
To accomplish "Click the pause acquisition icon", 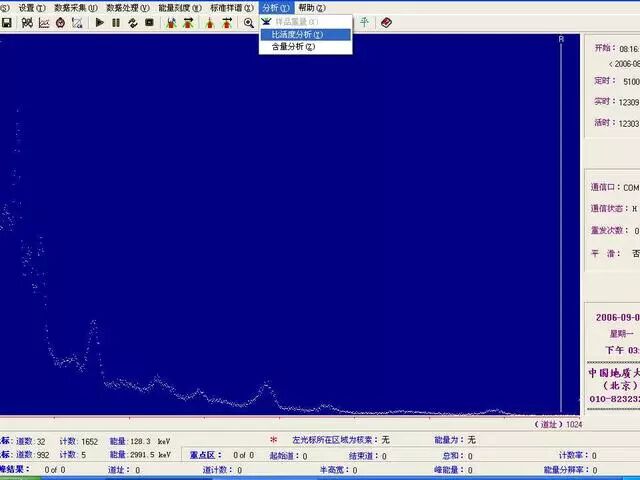I will [116, 23].
